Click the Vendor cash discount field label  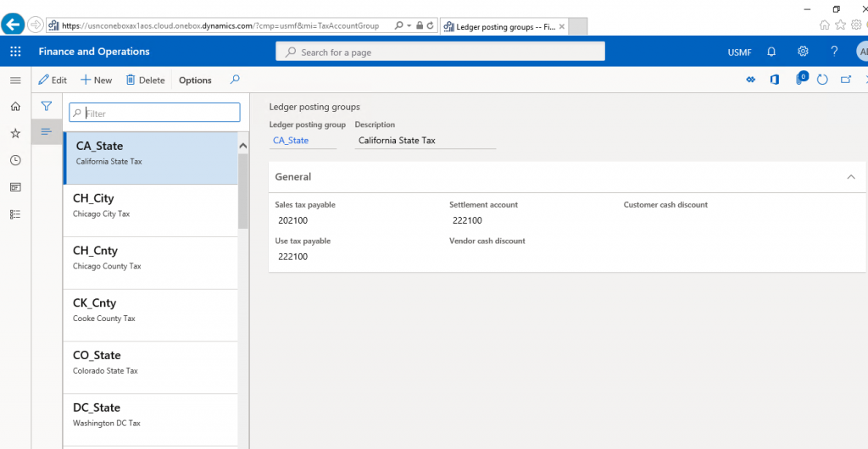click(487, 241)
